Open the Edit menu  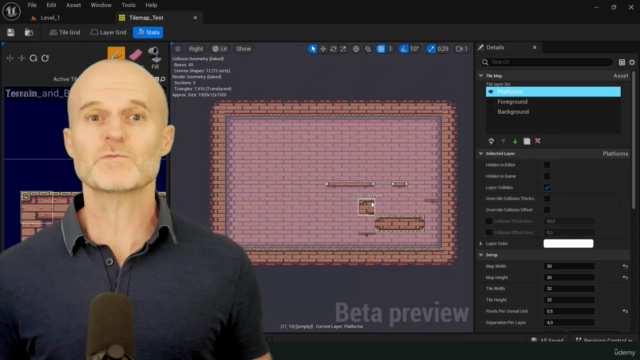point(51,5)
